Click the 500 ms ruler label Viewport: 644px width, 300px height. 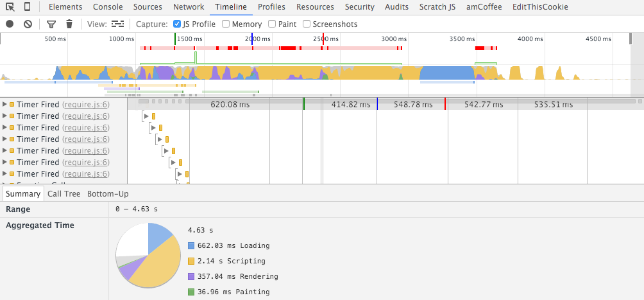coord(55,39)
